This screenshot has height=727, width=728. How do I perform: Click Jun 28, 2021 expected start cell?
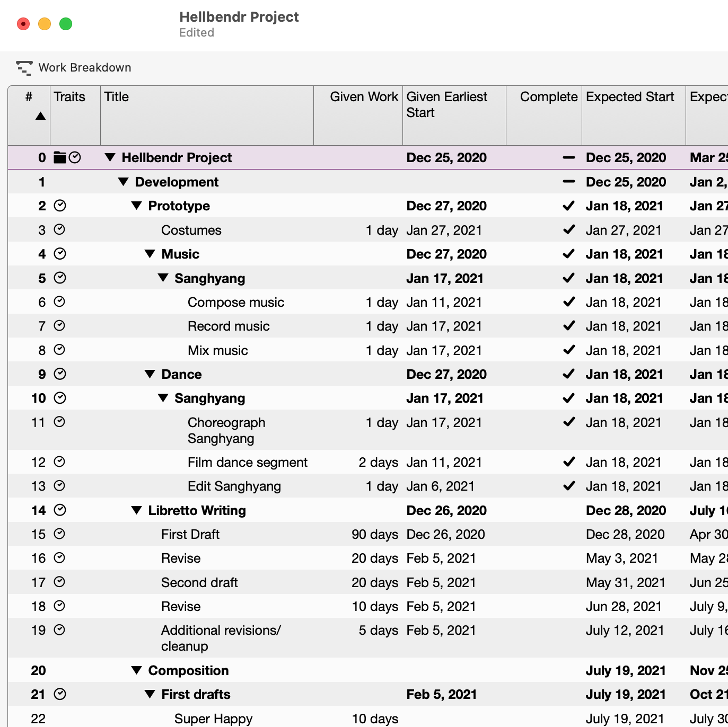coord(624,606)
